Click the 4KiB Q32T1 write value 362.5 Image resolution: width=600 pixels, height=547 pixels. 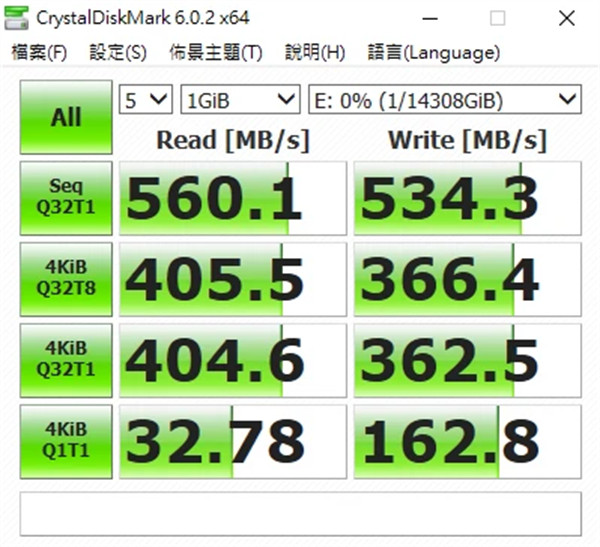click(x=468, y=361)
